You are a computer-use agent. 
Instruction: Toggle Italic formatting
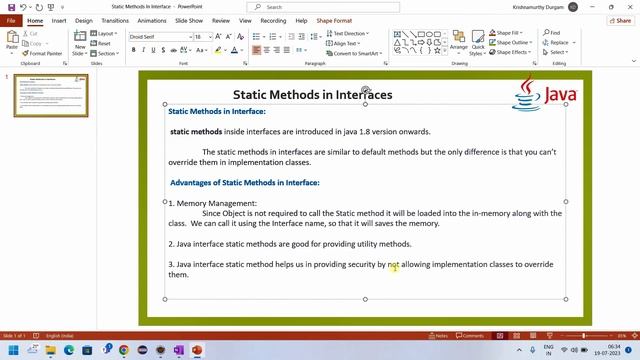143,50
